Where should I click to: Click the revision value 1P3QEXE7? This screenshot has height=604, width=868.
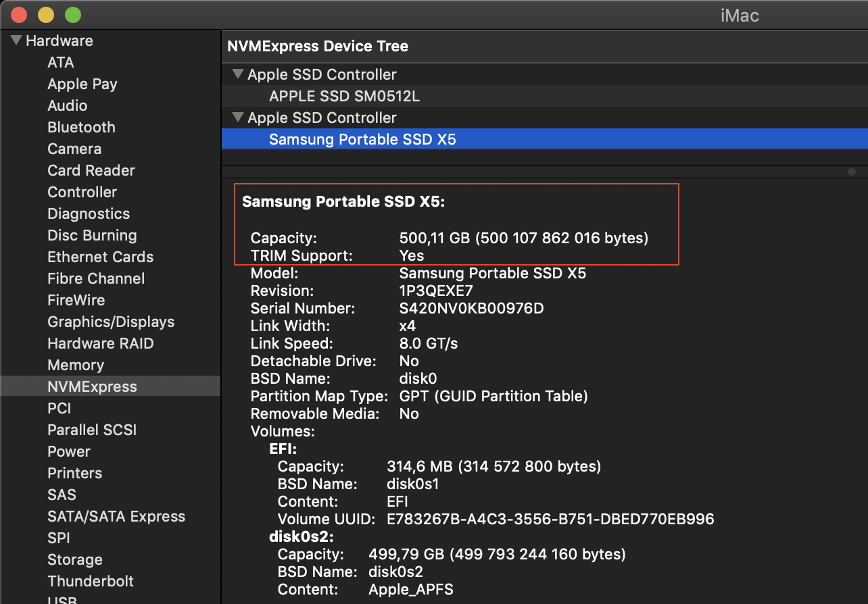click(x=436, y=291)
